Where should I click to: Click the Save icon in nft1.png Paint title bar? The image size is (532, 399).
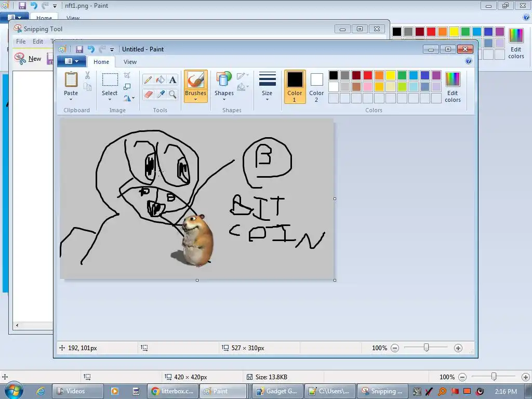(x=22, y=6)
